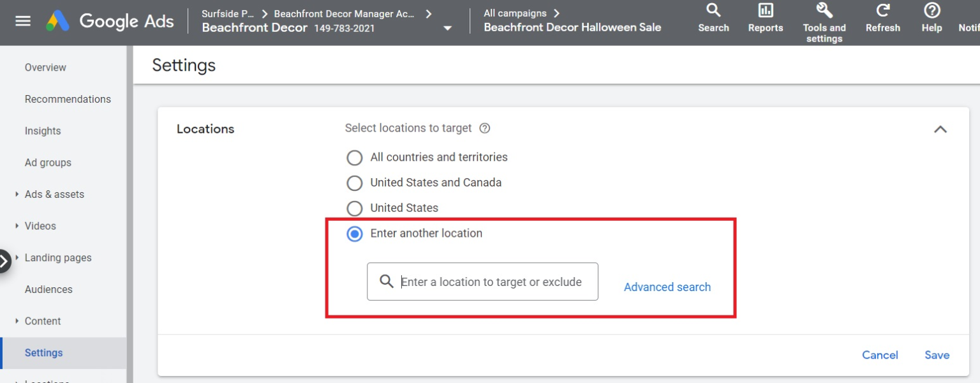980x383 pixels.
Task: Click the Tools and settings wrench icon
Action: click(x=824, y=13)
